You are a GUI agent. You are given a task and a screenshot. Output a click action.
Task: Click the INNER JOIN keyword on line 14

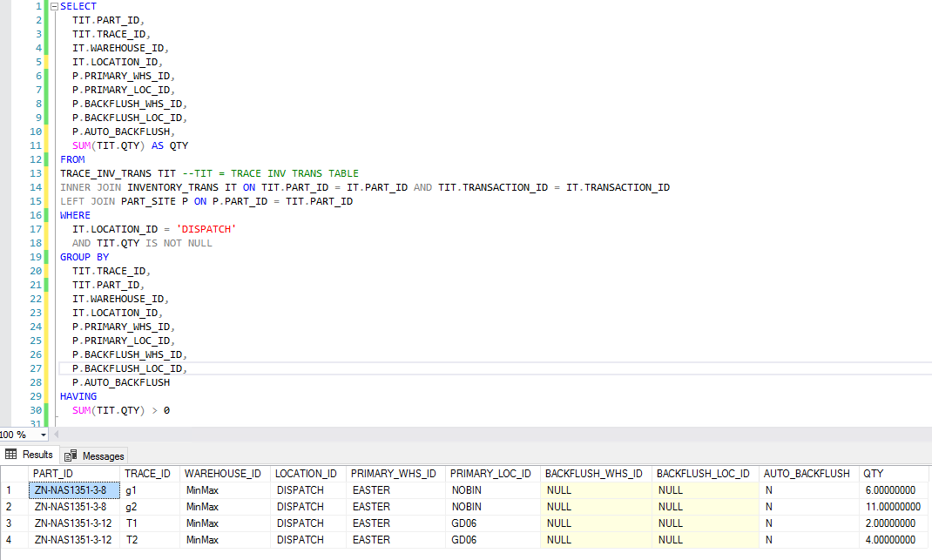[91, 188]
